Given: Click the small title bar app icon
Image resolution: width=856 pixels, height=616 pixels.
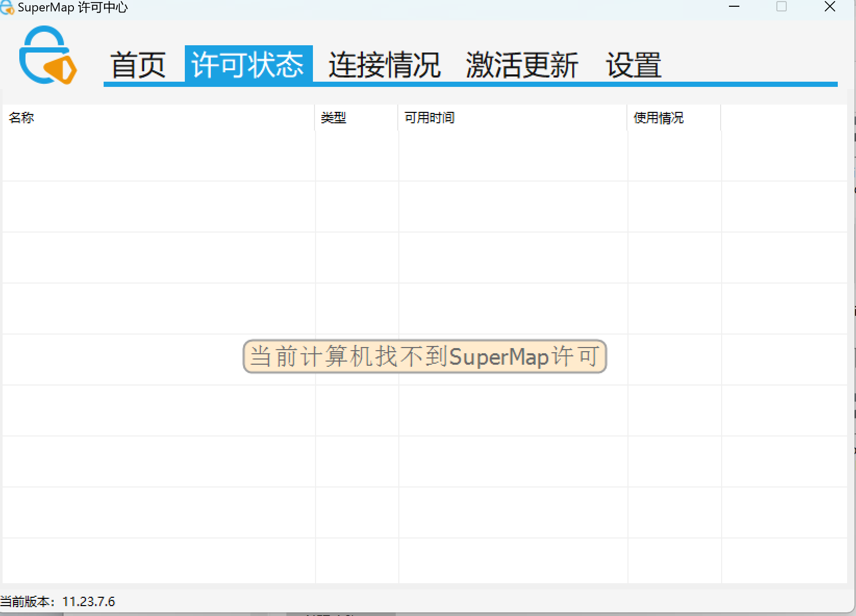Looking at the screenshot, I should coord(7,7).
